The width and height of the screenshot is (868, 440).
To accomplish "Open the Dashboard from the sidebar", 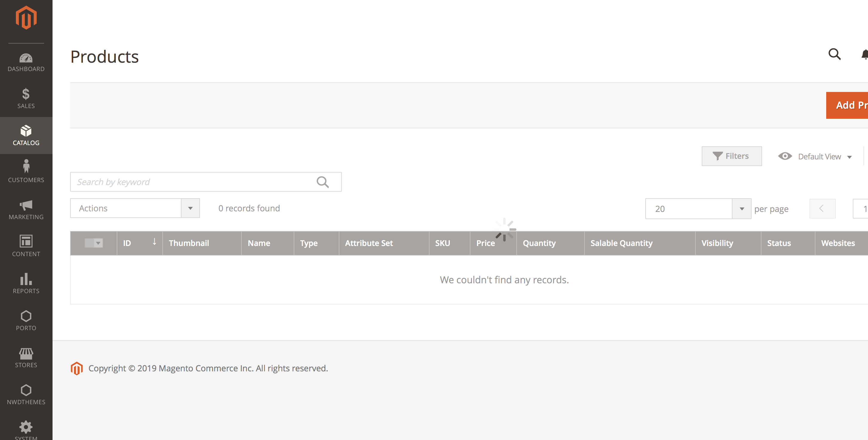I will coord(26,61).
